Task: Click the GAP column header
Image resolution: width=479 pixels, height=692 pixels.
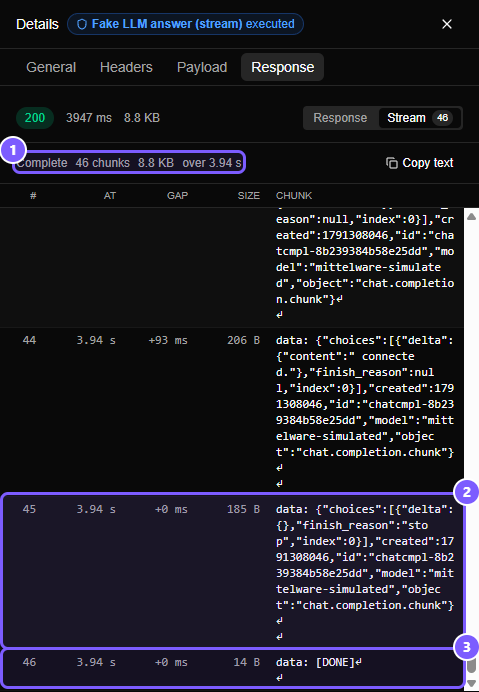Action: (x=177, y=196)
